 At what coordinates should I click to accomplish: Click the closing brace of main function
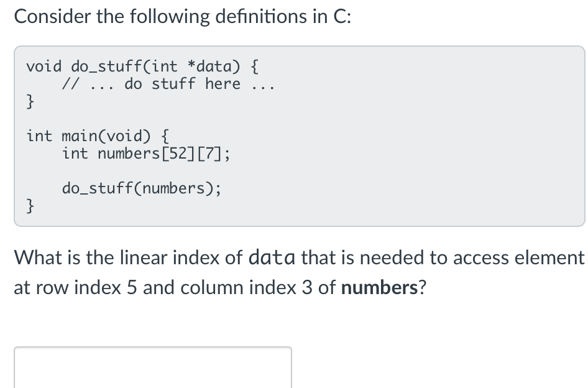(x=30, y=206)
